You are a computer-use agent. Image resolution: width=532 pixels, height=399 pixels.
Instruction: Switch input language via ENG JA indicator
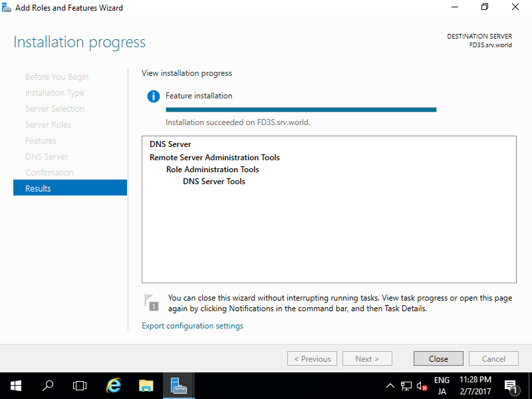[x=442, y=386]
